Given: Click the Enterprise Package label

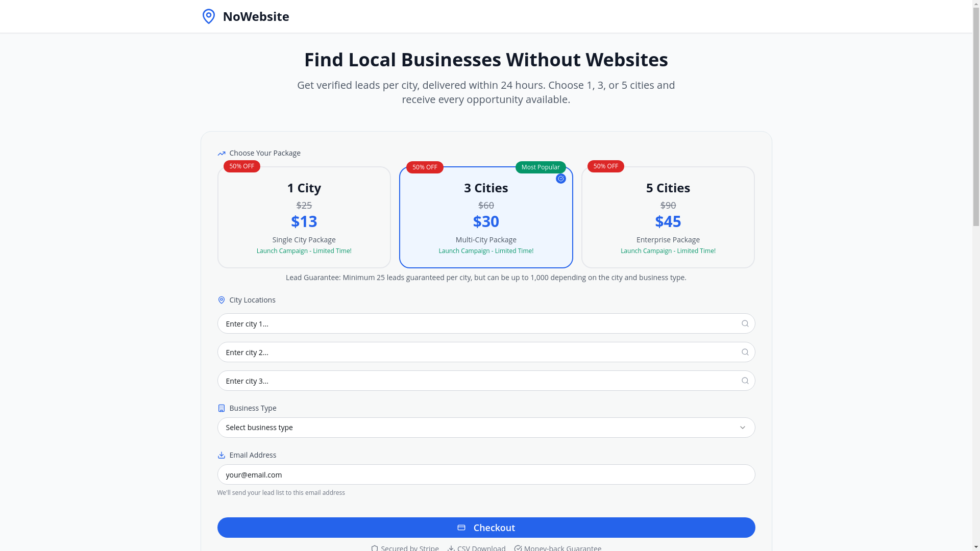Looking at the screenshot, I should (x=668, y=240).
